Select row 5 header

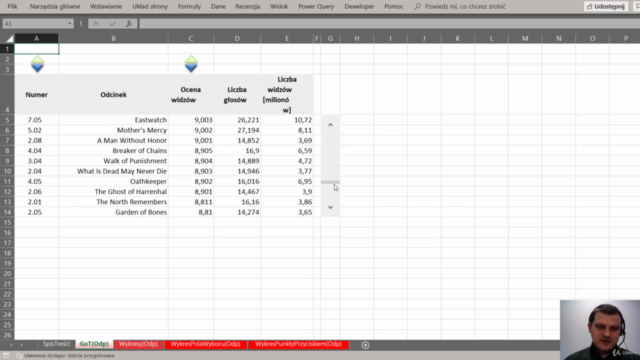[x=7, y=120]
